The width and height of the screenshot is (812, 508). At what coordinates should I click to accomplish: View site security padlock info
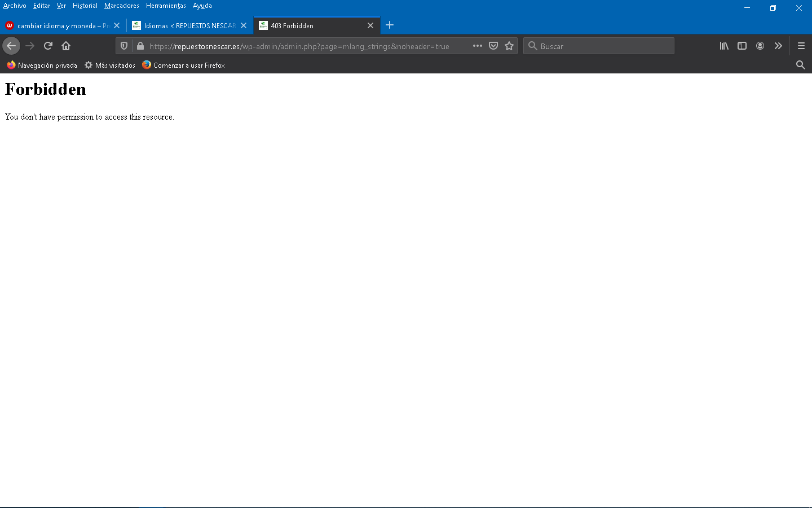[140, 46]
